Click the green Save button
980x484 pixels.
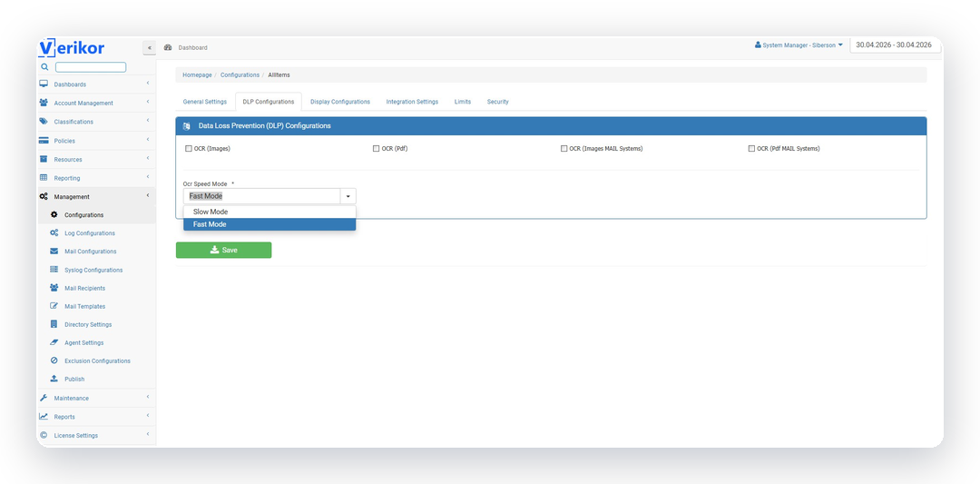point(224,250)
